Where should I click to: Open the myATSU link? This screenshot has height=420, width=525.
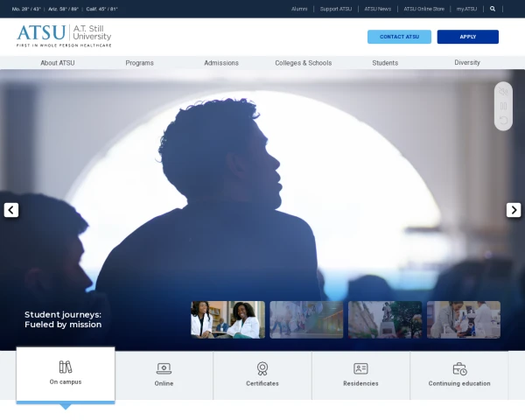pos(466,9)
